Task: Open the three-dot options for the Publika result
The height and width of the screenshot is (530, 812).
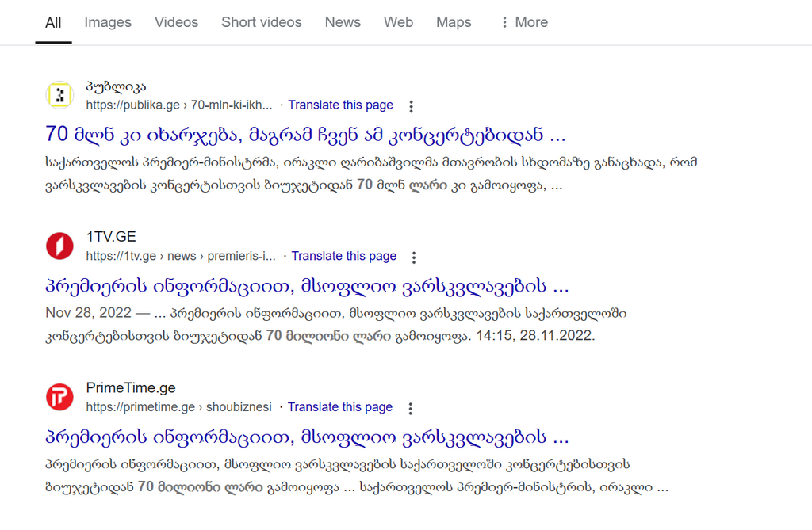Action: point(411,105)
